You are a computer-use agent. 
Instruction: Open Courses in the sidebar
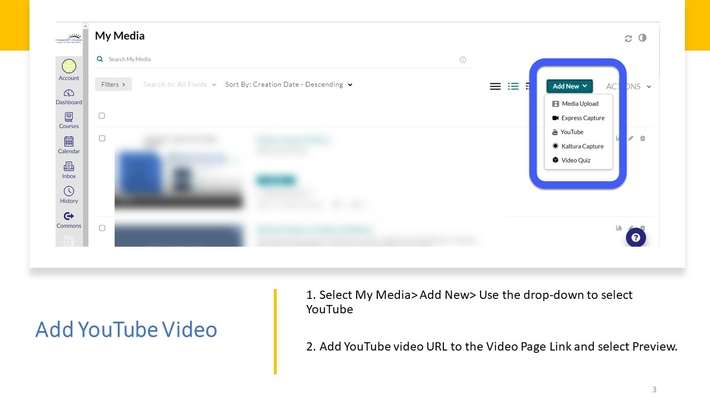point(69,120)
